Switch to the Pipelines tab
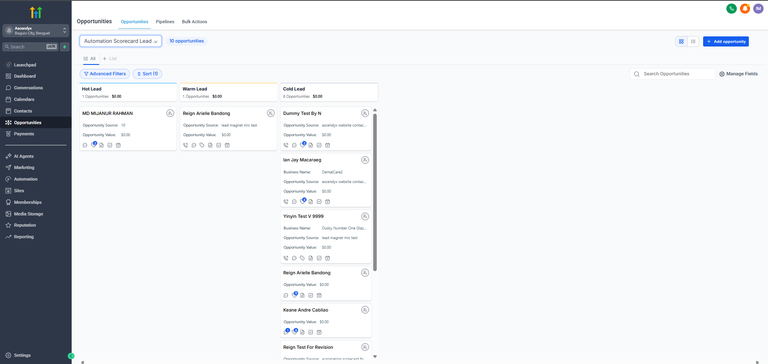768x364 pixels. click(165, 22)
